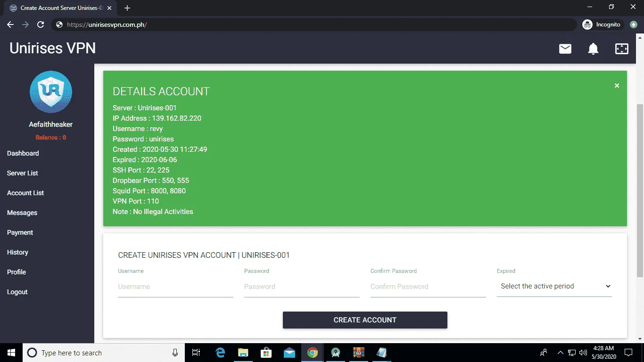Click the Username : revy line
The width and height of the screenshot is (644, 362).
point(138,129)
